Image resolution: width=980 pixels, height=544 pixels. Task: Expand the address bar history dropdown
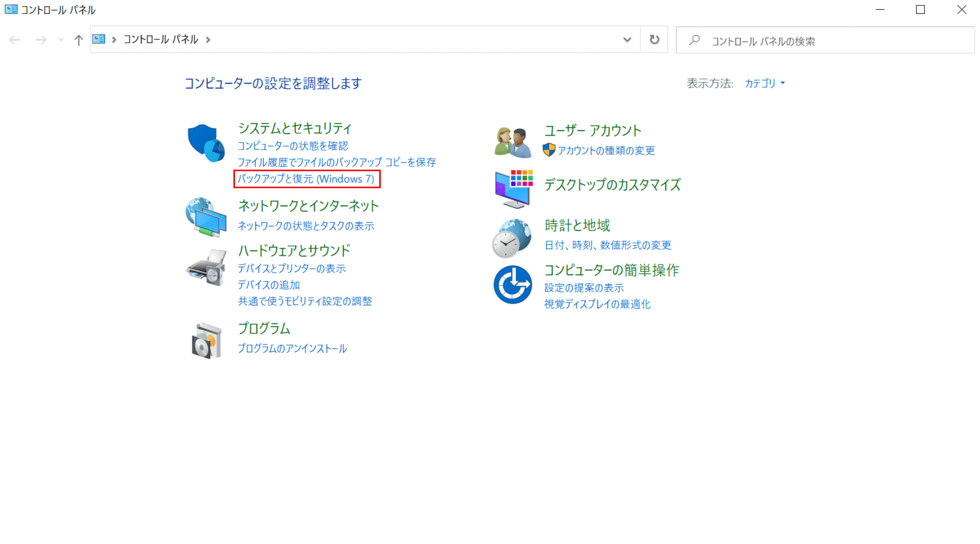tap(627, 40)
